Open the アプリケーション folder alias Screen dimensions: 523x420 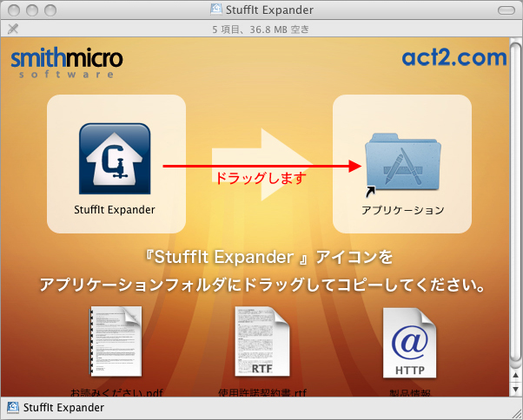coord(402,163)
